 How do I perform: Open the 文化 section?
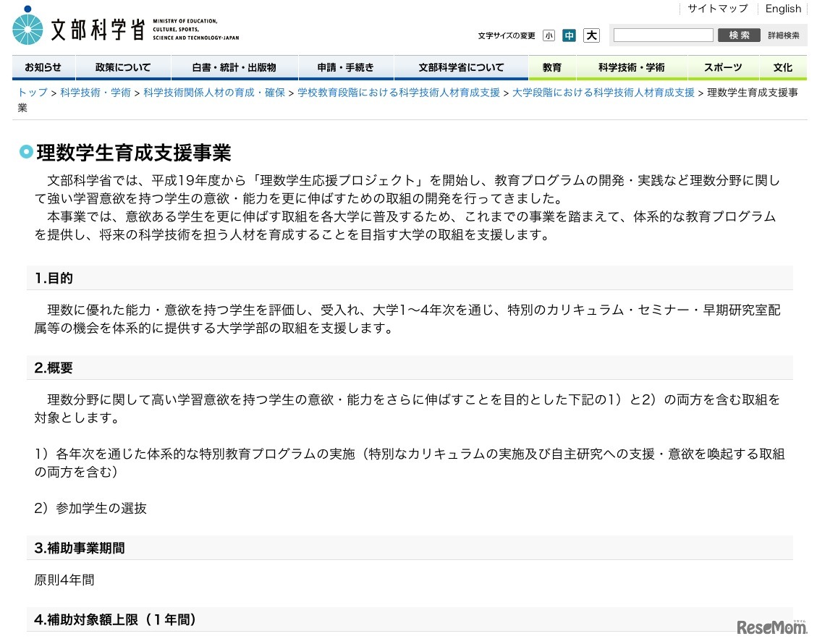pyautogui.click(x=782, y=67)
